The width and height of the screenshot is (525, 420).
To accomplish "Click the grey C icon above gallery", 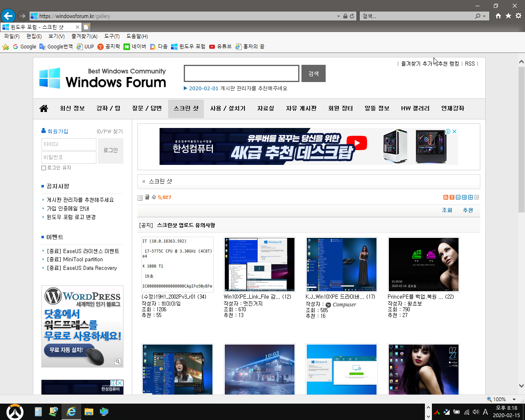I will tap(477, 197).
